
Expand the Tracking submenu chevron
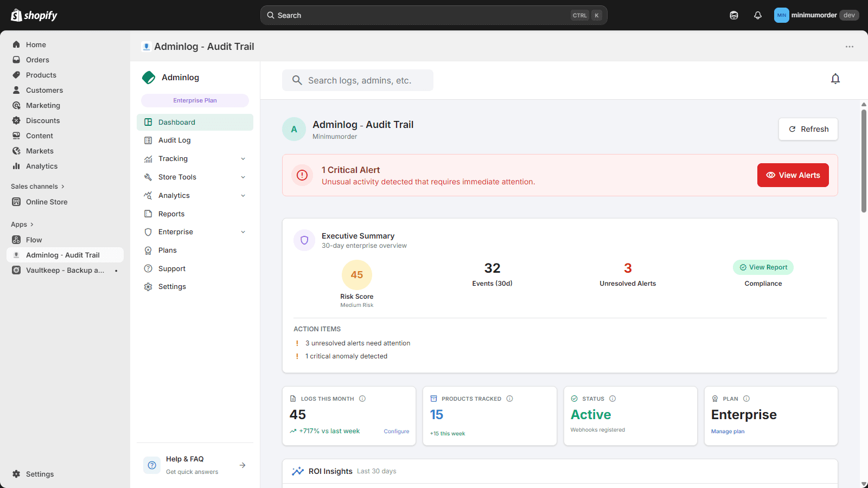[x=243, y=159]
